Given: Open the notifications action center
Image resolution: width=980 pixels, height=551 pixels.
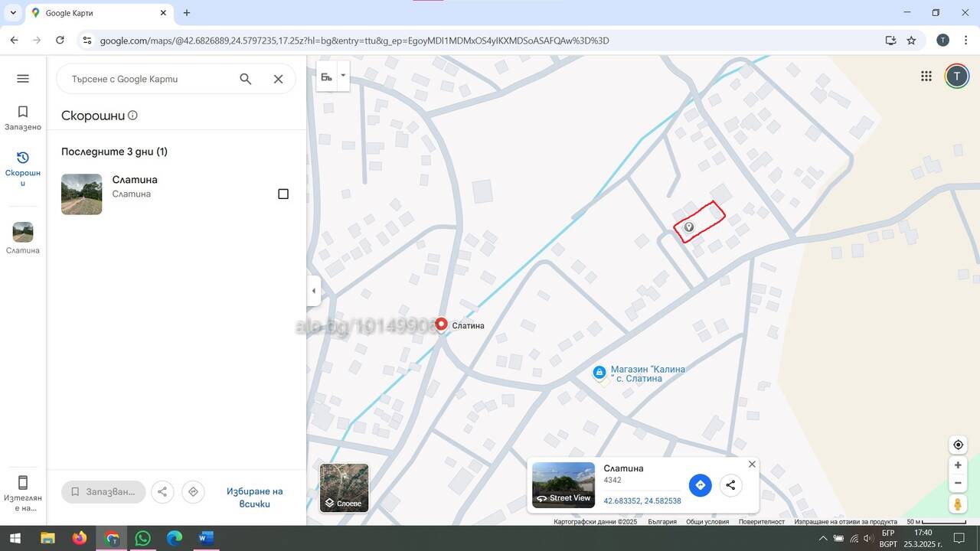Looking at the screenshot, I should (x=959, y=538).
